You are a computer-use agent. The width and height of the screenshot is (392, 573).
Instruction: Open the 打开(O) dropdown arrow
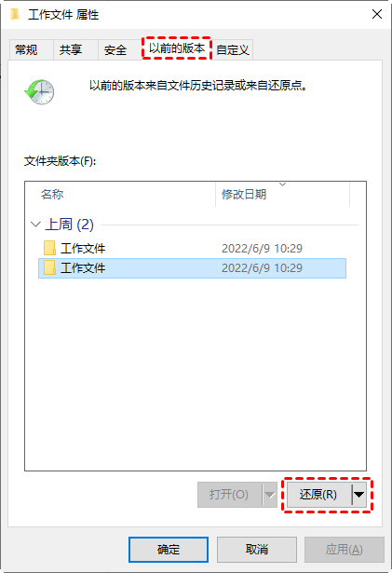[x=270, y=495]
